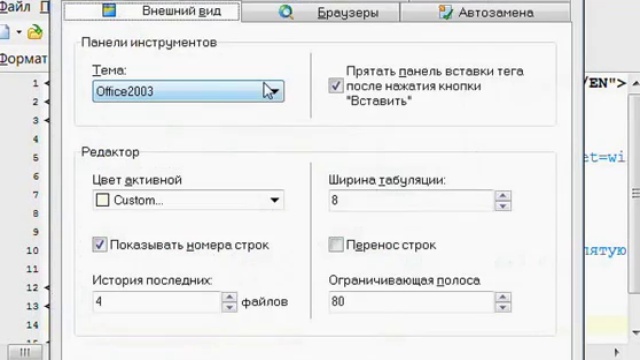This screenshot has width=640, height=360.
Task: Increase Ширина табуляции with up arrow
Action: coord(503,196)
